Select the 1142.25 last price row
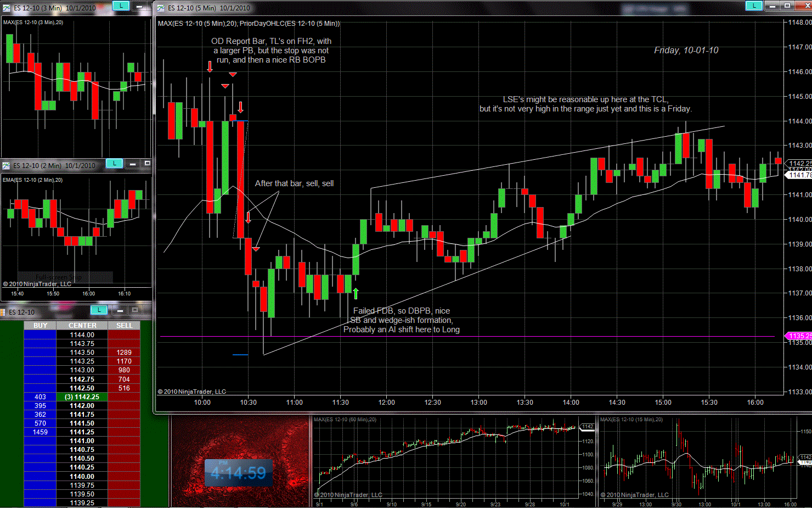Screen dimensions: 812x508 point(82,397)
